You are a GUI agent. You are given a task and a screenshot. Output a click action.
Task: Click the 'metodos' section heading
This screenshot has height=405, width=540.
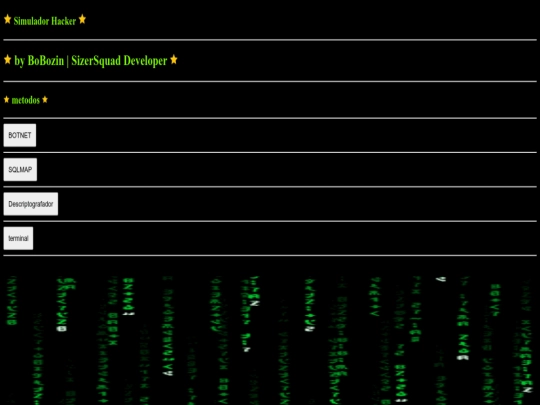[25, 100]
